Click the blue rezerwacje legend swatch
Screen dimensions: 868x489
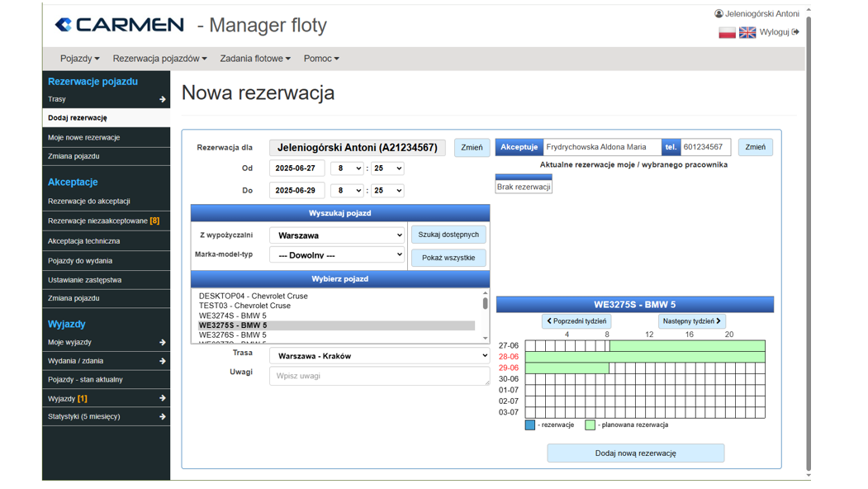point(529,424)
